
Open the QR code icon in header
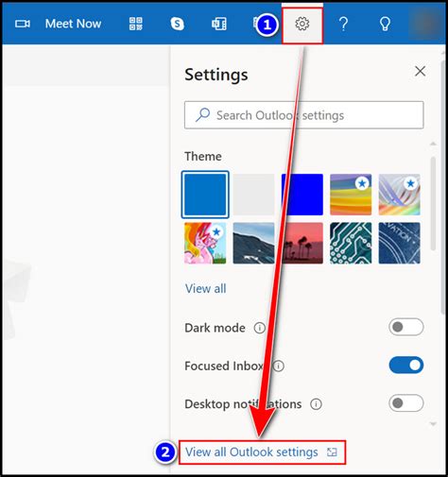(x=136, y=24)
